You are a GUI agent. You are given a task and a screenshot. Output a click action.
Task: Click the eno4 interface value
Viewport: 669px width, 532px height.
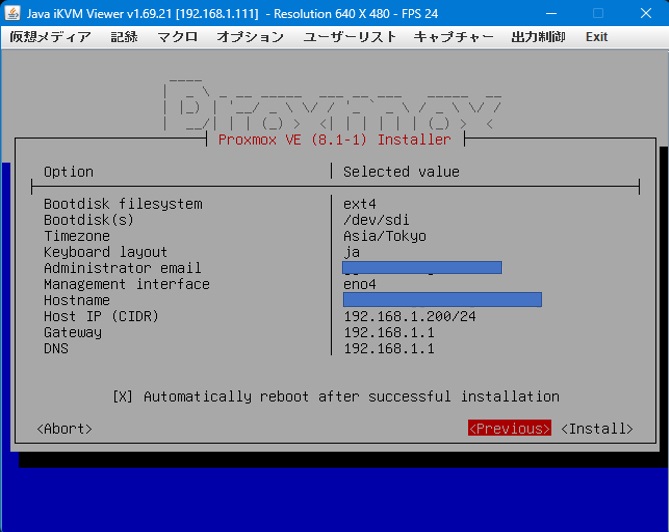click(360, 284)
